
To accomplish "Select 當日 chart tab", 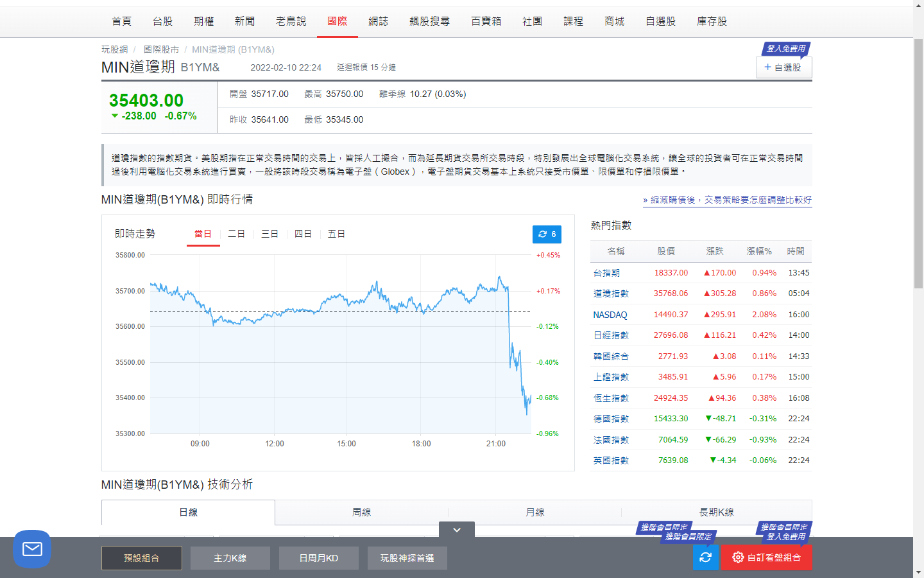I will [203, 234].
